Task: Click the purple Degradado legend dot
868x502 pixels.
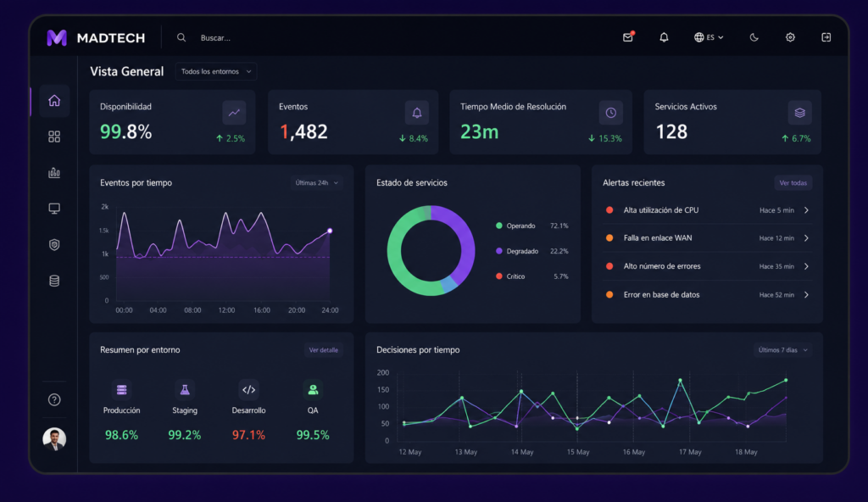Action: click(x=498, y=251)
